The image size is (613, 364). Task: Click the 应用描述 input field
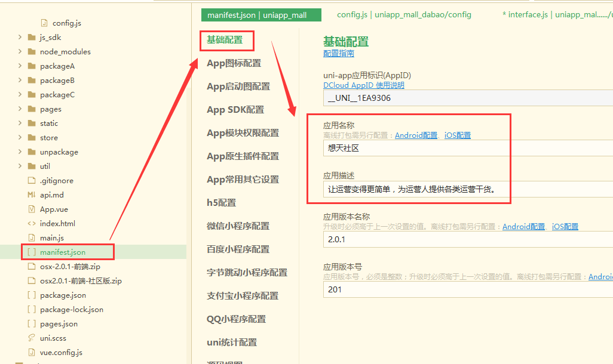[x=468, y=189]
